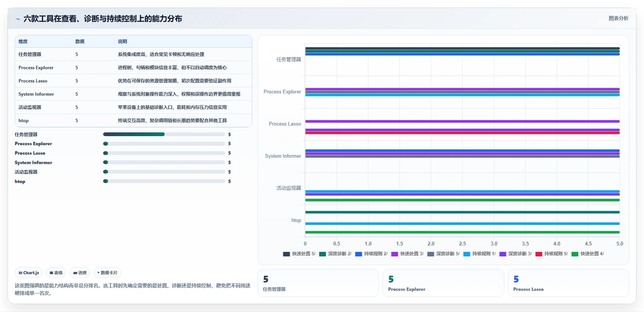
Task: Toggle the 快速处置 4/ legend entry
Action: tap(588, 254)
